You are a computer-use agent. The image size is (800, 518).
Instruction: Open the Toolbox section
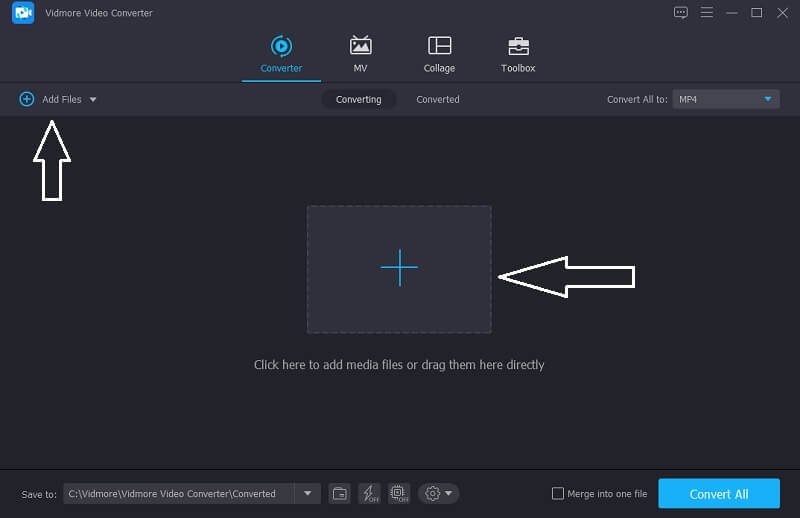coord(518,54)
